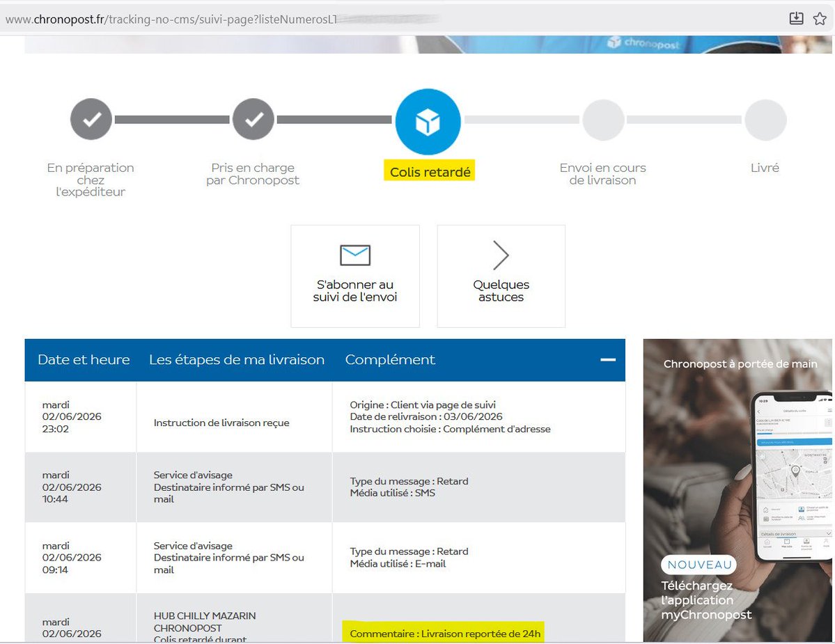835x644 pixels.
Task: Click 'Commentaire : Livraison reportée de 24h'
Action: (444, 634)
